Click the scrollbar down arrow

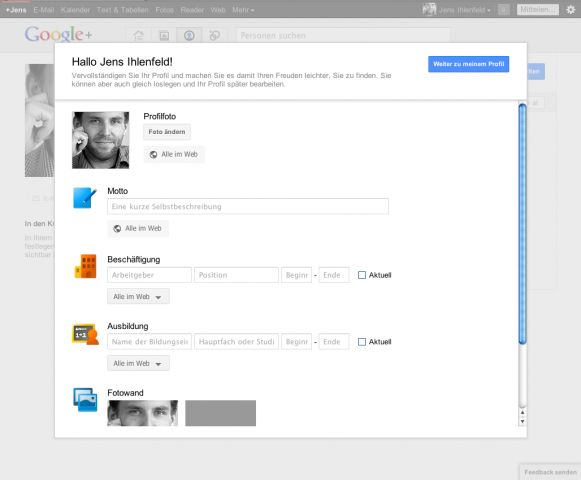point(522,421)
